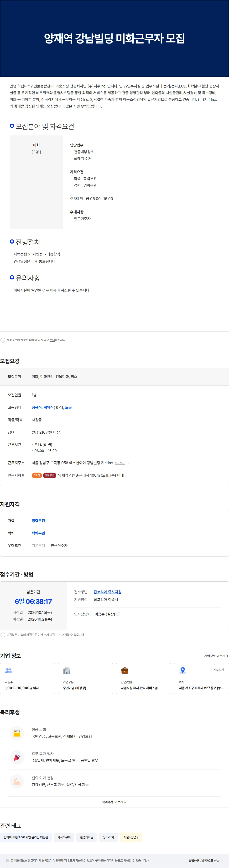Click the remaining time 6일 06:38:17
The height and width of the screenshot is (868, 229).
click(33, 601)
